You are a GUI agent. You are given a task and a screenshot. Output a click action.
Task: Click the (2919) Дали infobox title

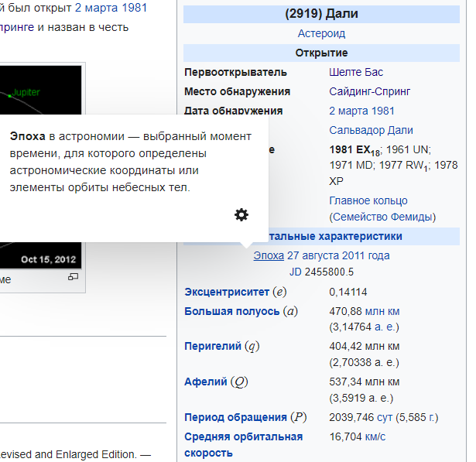point(321,14)
